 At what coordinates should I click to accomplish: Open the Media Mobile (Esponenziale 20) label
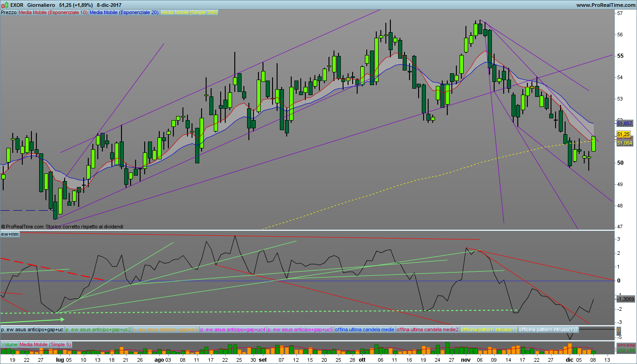[124, 13]
